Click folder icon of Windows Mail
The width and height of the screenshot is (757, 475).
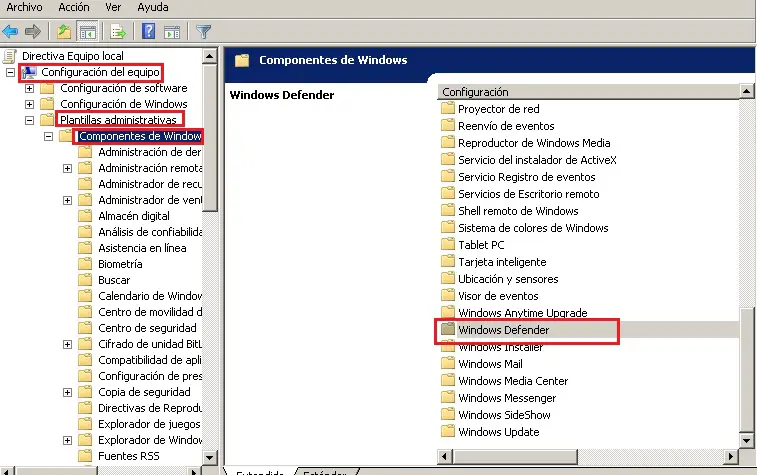(x=448, y=363)
